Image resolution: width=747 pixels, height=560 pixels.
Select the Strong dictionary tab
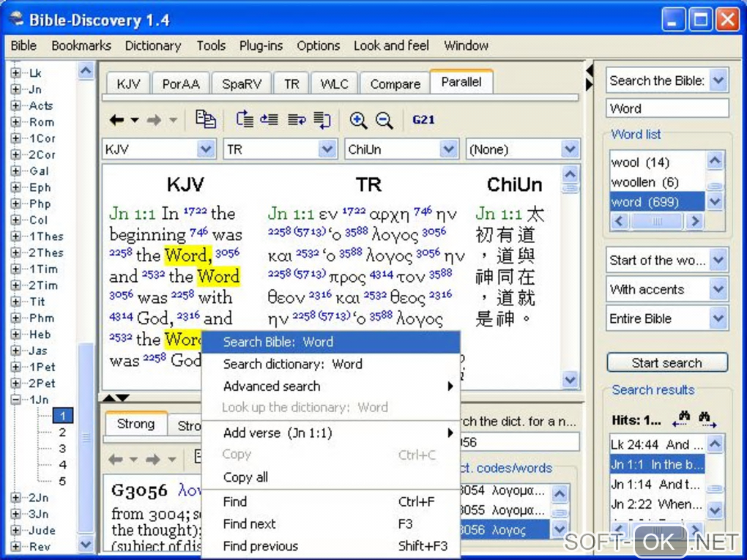click(x=135, y=424)
